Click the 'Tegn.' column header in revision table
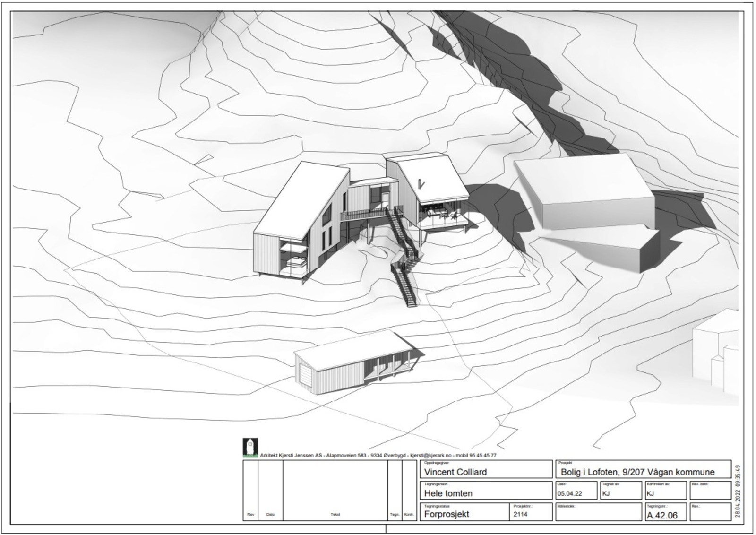756x535 pixels. coord(395,515)
